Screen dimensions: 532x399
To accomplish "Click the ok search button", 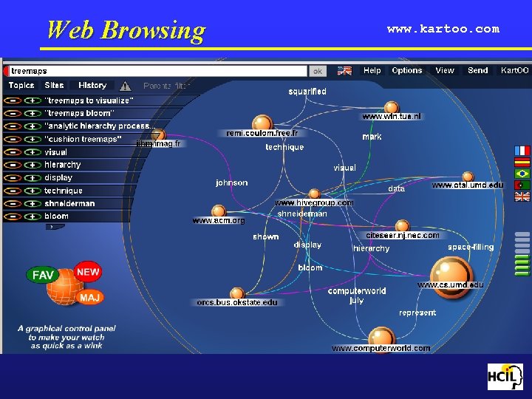I will click(318, 71).
